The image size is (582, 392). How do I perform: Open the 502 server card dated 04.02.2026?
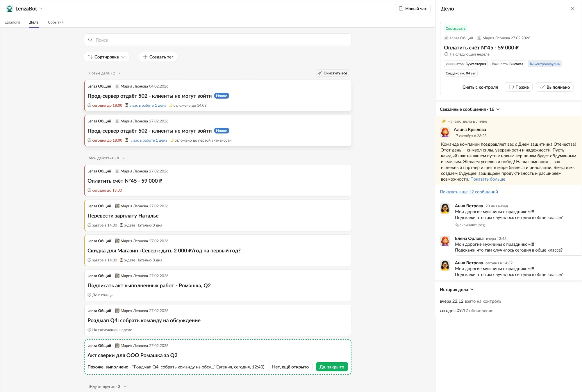pos(218,96)
